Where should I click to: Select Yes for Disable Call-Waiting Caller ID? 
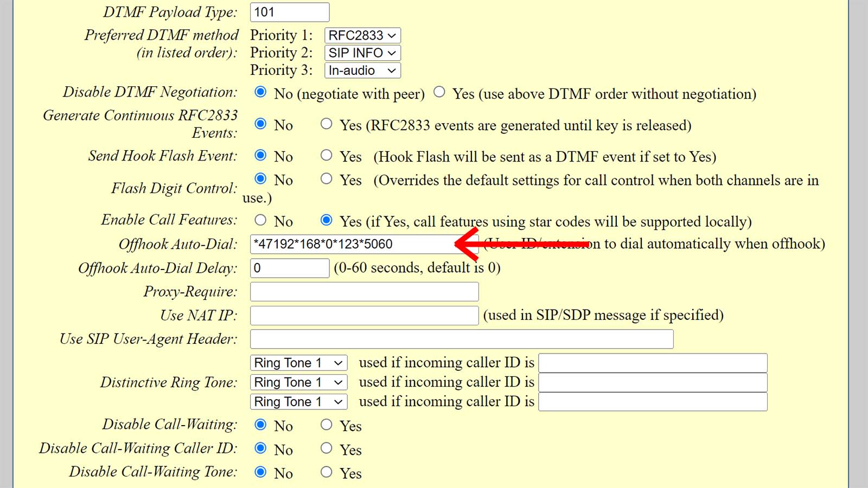point(326,448)
